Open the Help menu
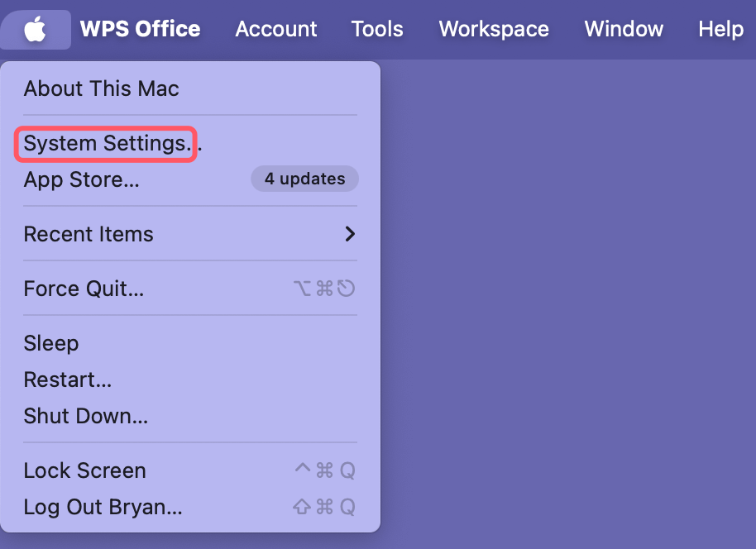Screen dimensions: 756x549 (x=719, y=28)
